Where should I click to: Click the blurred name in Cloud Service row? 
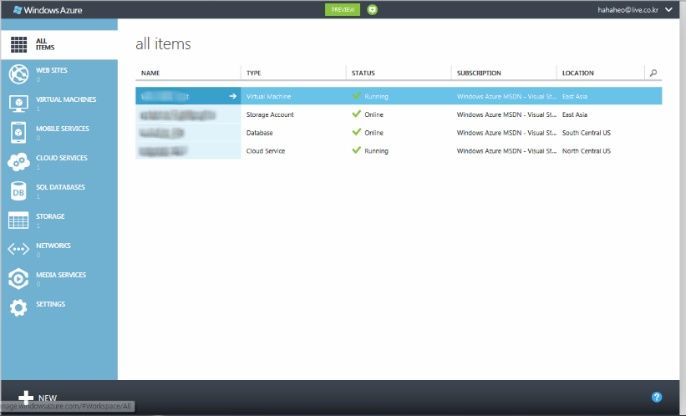pyautogui.click(x=163, y=151)
